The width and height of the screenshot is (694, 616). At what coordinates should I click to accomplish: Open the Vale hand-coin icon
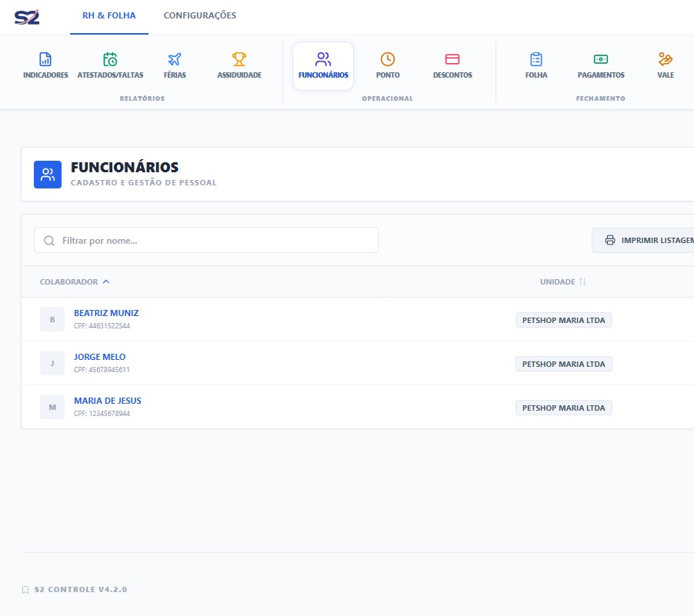pos(666,59)
